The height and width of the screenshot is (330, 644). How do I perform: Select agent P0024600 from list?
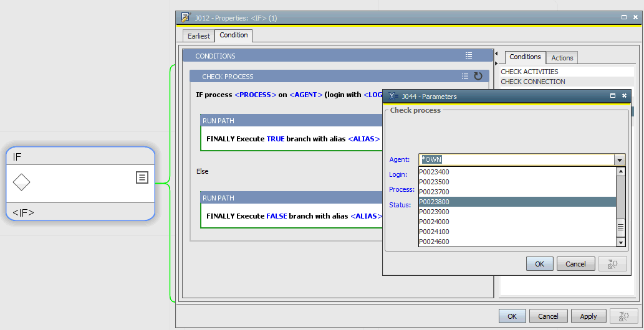[x=517, y=242]
